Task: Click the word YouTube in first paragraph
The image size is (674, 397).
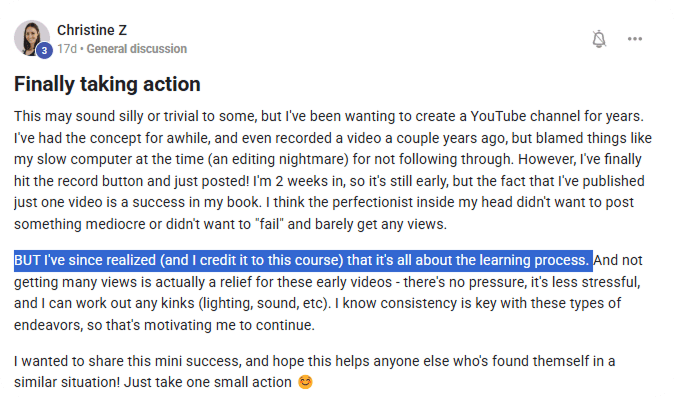Action: [498, 116]
